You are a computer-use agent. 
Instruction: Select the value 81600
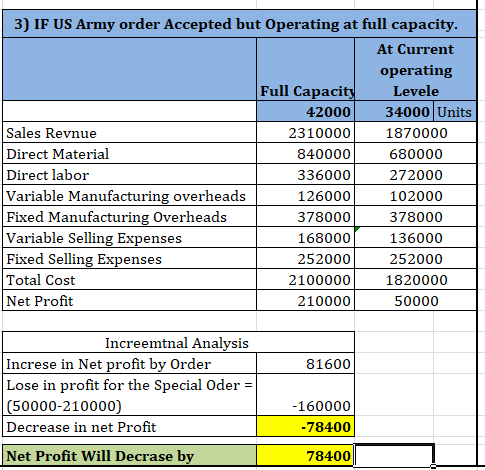[x=305, y=363]
